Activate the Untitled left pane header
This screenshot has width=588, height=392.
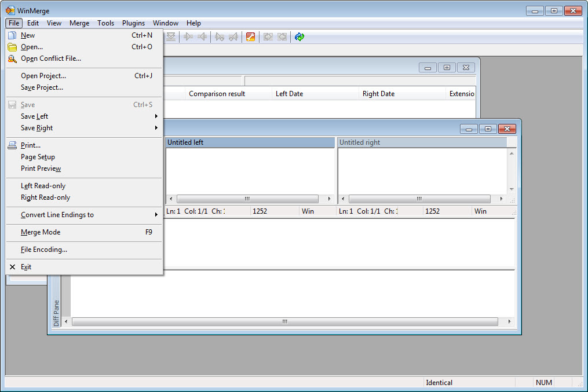click(250, 142)
